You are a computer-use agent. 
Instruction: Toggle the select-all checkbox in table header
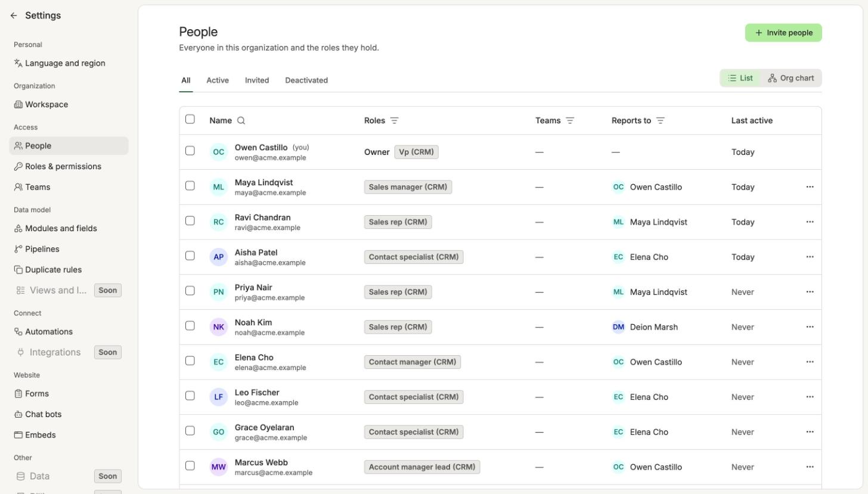190,119
